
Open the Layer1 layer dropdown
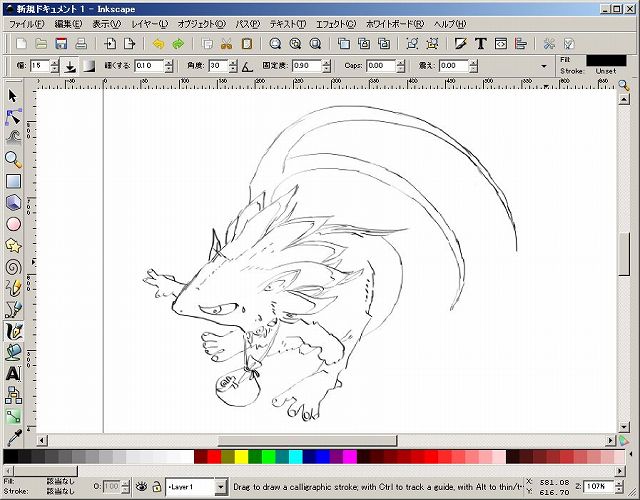tap(196, 486)
